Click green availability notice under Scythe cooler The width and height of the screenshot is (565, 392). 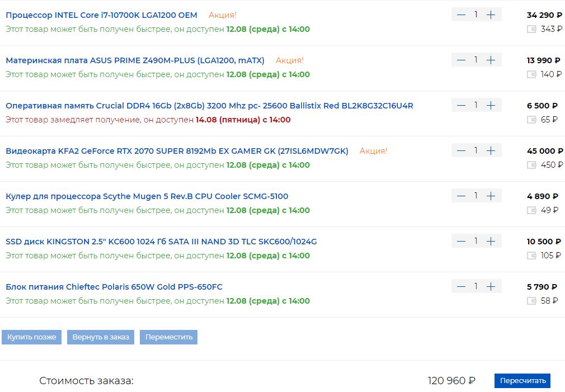pyautogui.click(x=157, y=210)
